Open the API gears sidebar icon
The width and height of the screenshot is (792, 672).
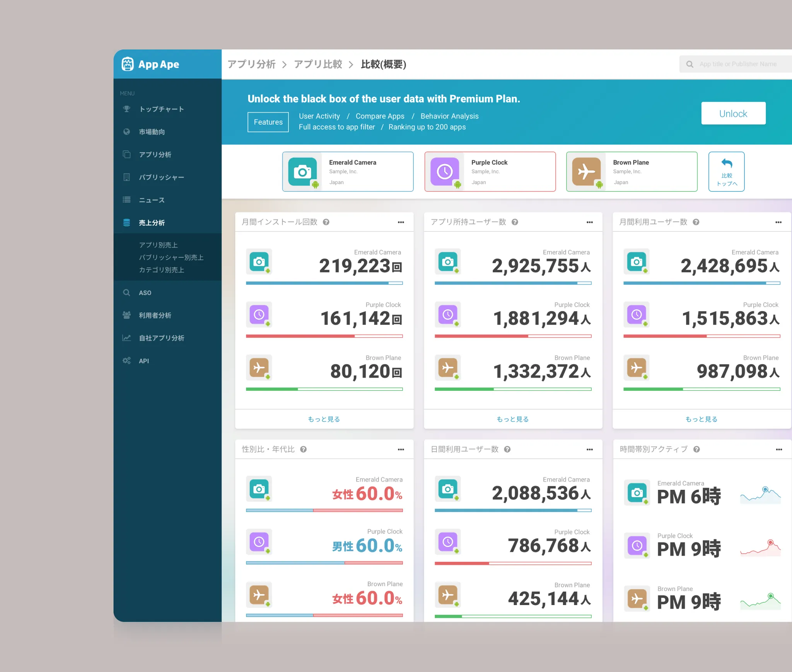(x=127, y=361)
